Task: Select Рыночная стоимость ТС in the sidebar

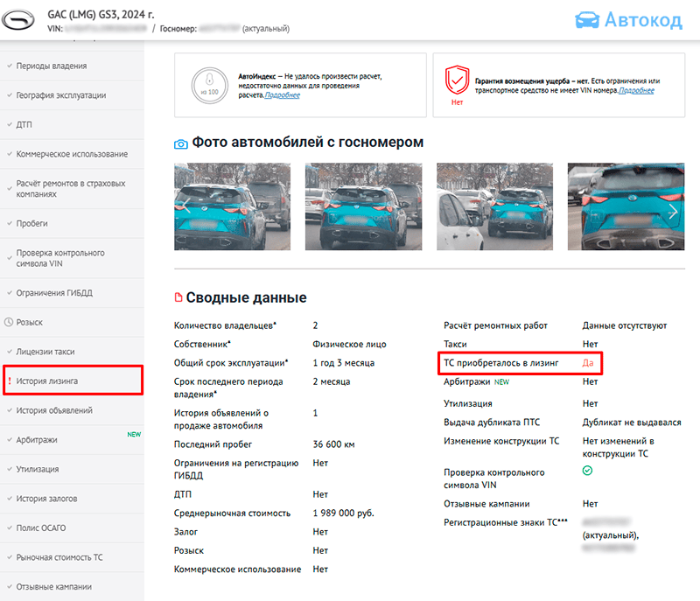Action: tap(61, 558)
